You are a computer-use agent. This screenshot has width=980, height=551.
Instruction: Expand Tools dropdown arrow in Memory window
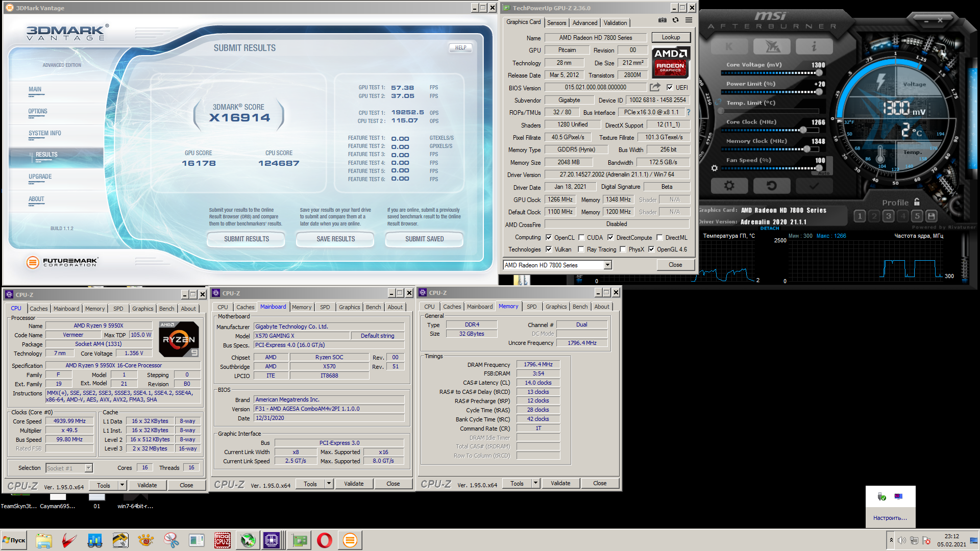(535, 483)
